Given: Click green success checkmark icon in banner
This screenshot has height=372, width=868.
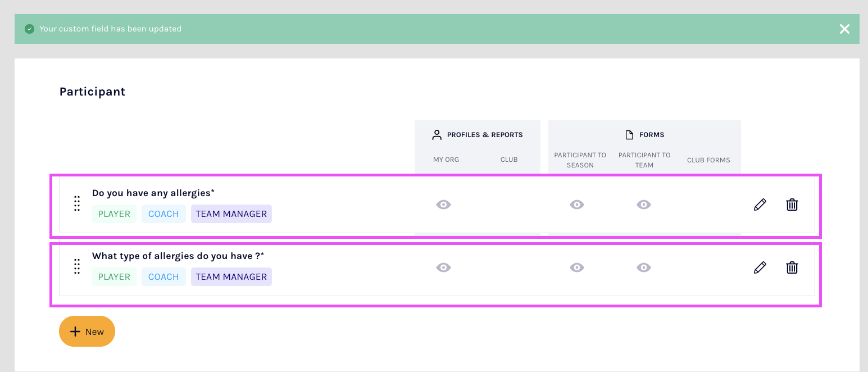Looking at the screenshot, I should click(x=30, y=29).
